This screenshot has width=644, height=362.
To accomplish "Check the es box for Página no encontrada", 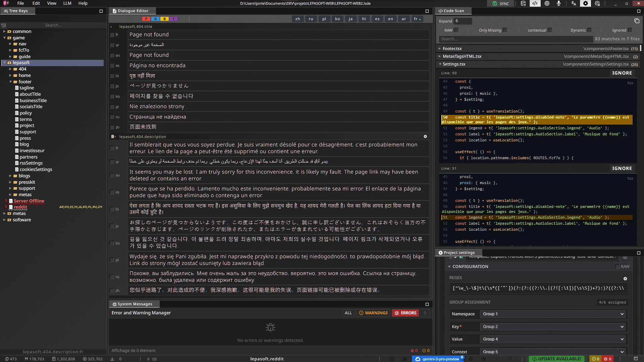I will (112, 65).
